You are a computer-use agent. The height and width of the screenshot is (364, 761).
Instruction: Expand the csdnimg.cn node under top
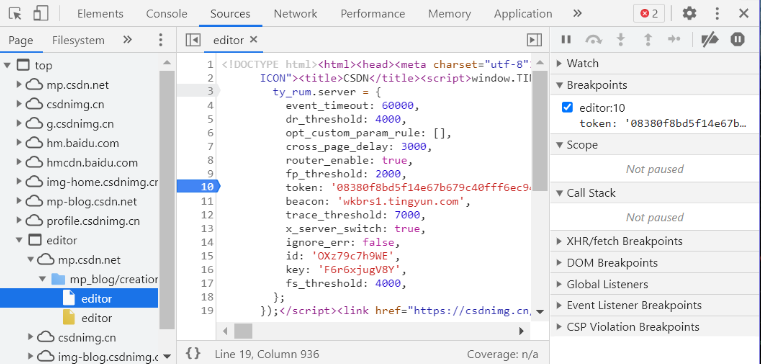[19, 104]
